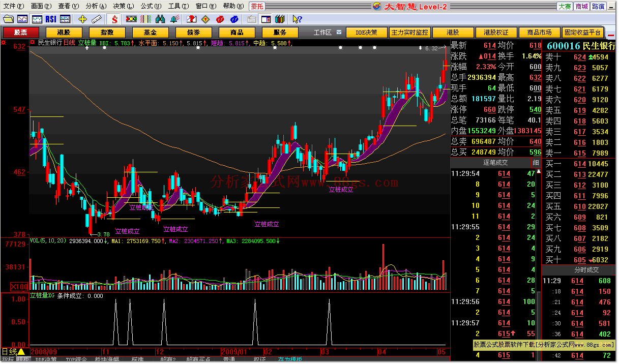Open the books library icon
619x364 pixels.
click(279, 19)
